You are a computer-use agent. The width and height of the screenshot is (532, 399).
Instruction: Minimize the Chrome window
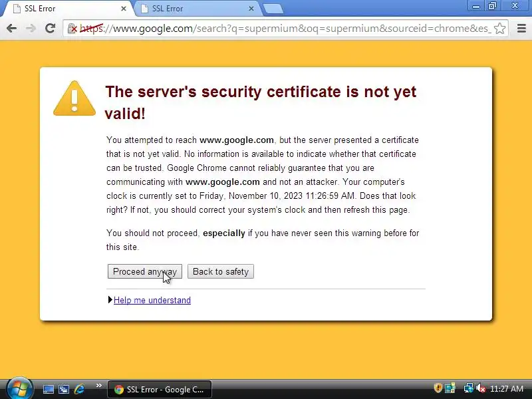(476, 6)
